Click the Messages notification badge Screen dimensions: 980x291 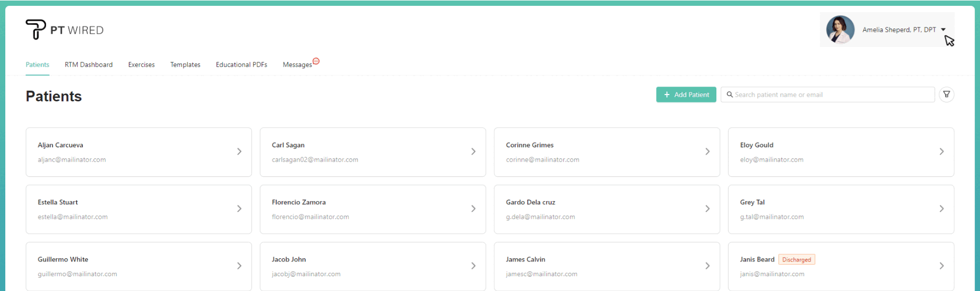[x=316, y=61]
